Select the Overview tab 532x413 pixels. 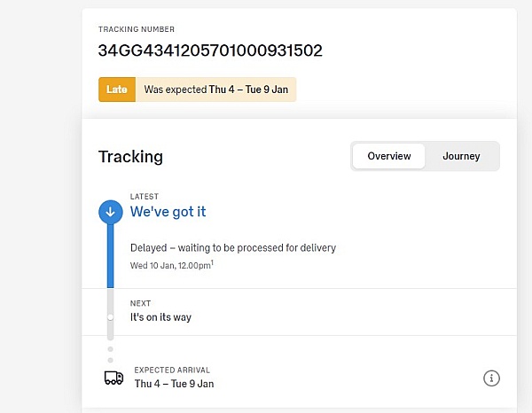pyautogui.click(x=389, y=156)
